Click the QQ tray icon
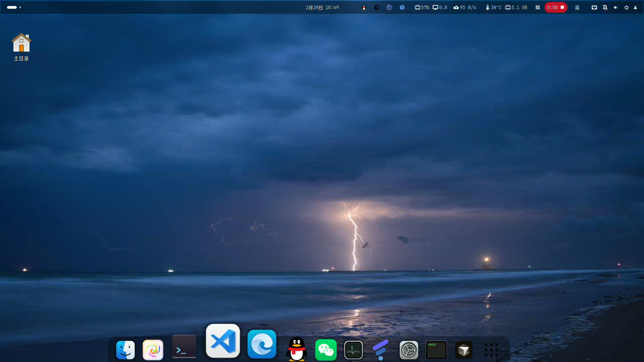 364,7
